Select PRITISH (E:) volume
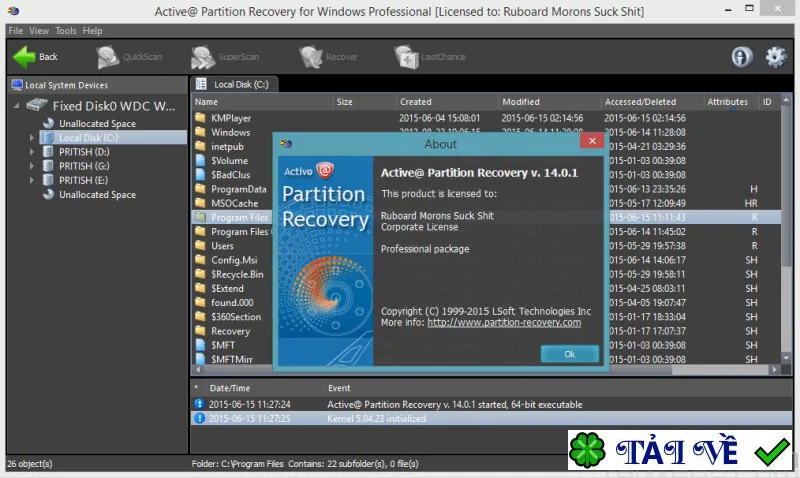 coord(84,180)
